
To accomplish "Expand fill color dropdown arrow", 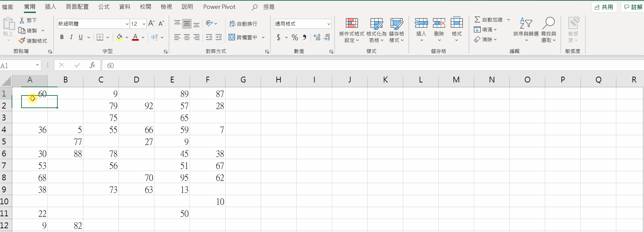I will click(x=127, y=37).
